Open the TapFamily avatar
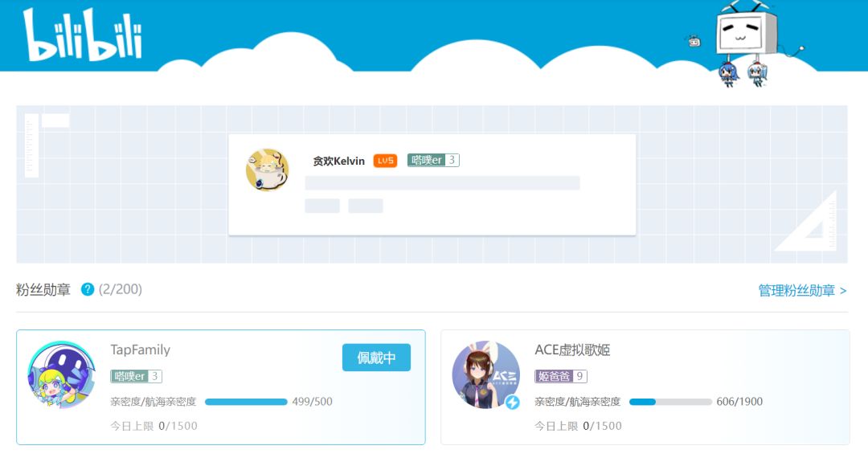The image size is (868, 454). pyautogui.click(x=62, y=374)
